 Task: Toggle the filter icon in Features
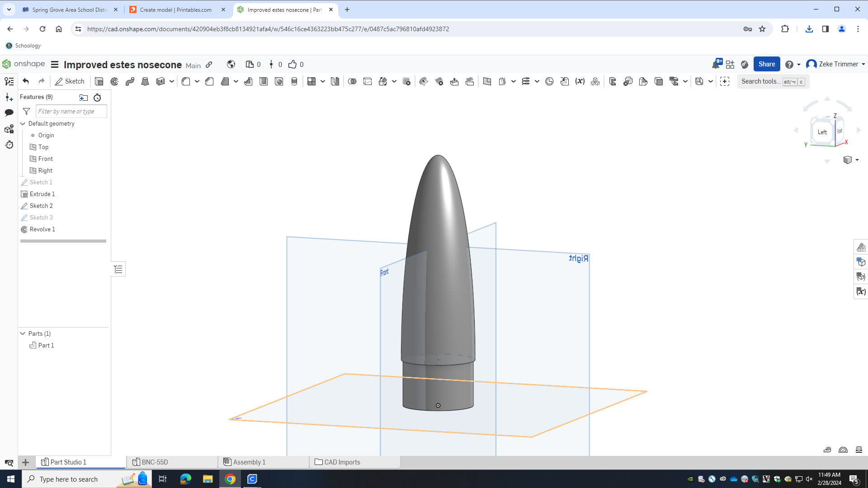[26, 111]
